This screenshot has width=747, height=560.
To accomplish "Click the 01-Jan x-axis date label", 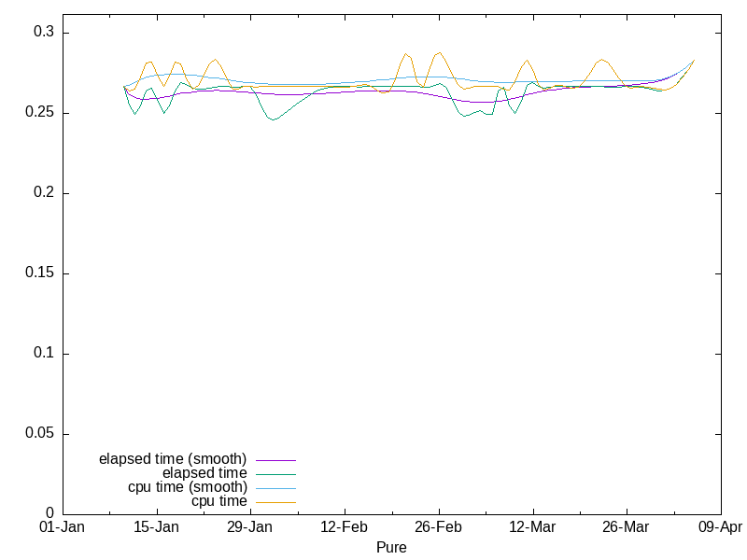I will [x=63, y=527].
